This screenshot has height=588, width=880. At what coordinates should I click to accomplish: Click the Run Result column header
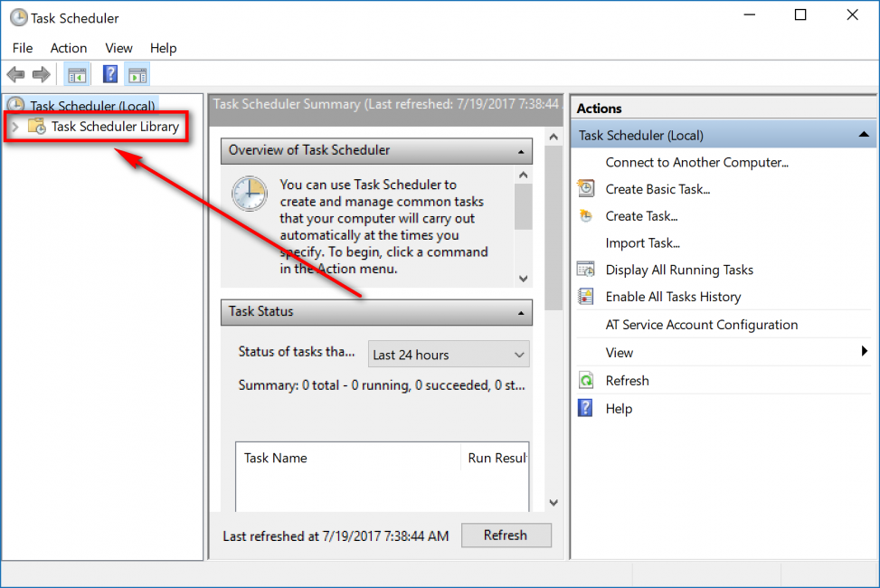coord(497,458)
